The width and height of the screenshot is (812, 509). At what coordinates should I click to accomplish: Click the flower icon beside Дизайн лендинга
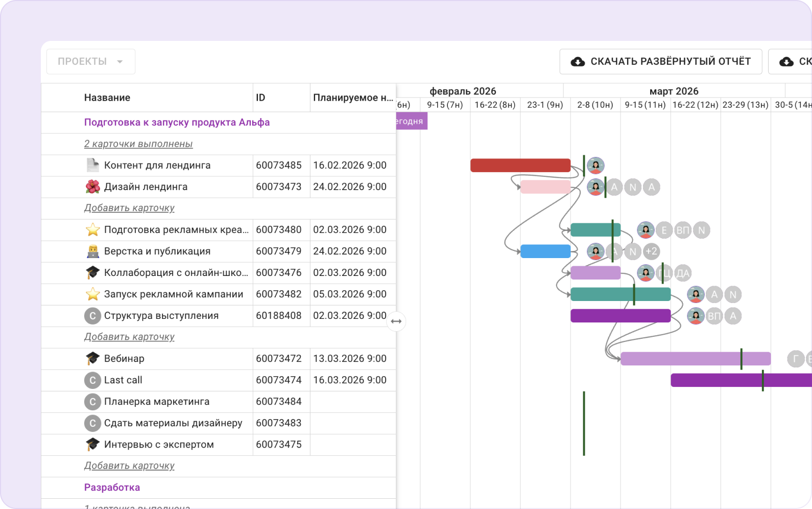[92, 187]
